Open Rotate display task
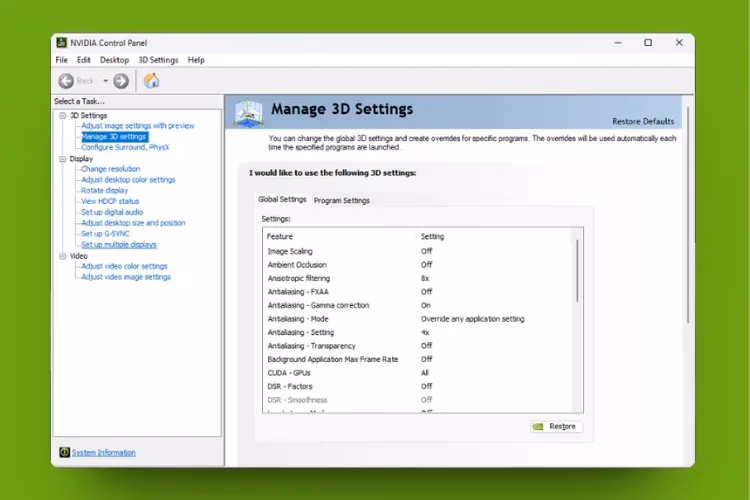Image resolution: width=750 pixels, height=500 pixels. coord(104,190)
